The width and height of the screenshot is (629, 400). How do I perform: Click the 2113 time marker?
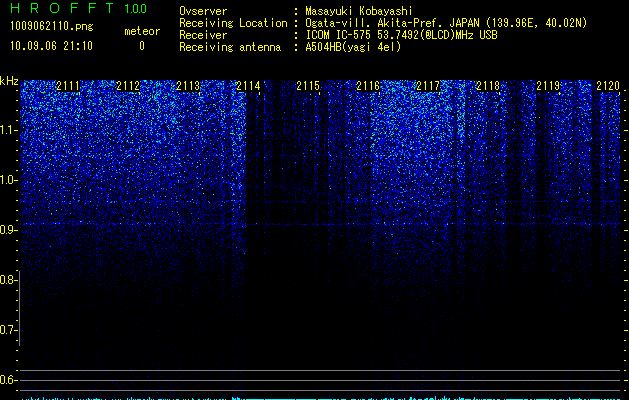click(188, 86)
